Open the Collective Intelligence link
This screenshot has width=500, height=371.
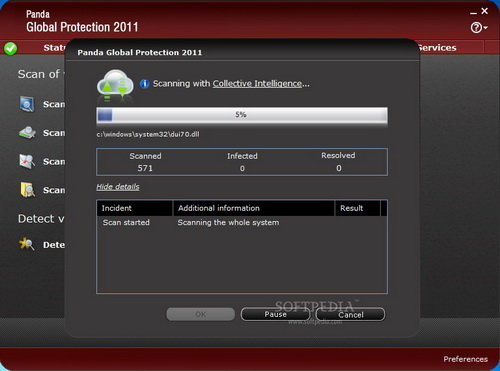257,83
